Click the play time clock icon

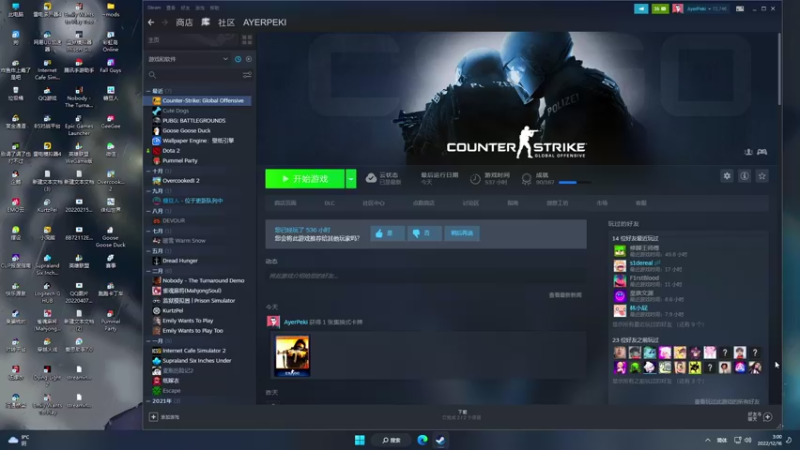pyautogui.click(x=475, y=179)
